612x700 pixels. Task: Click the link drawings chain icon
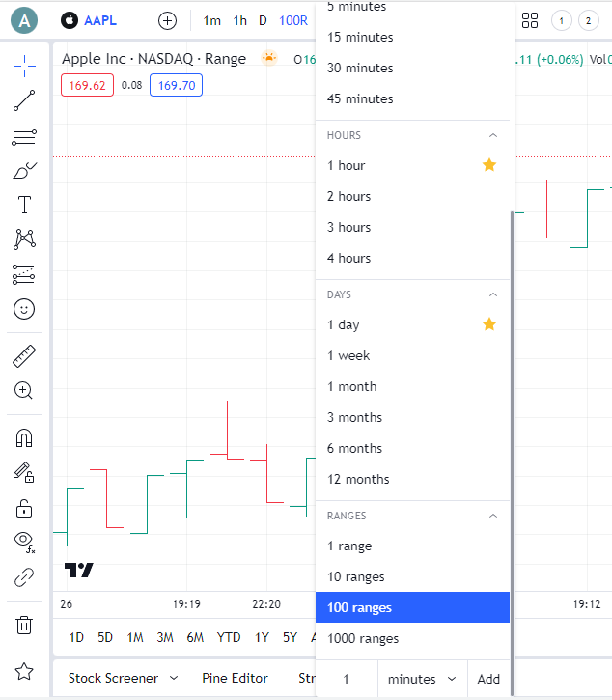point(24,577)
